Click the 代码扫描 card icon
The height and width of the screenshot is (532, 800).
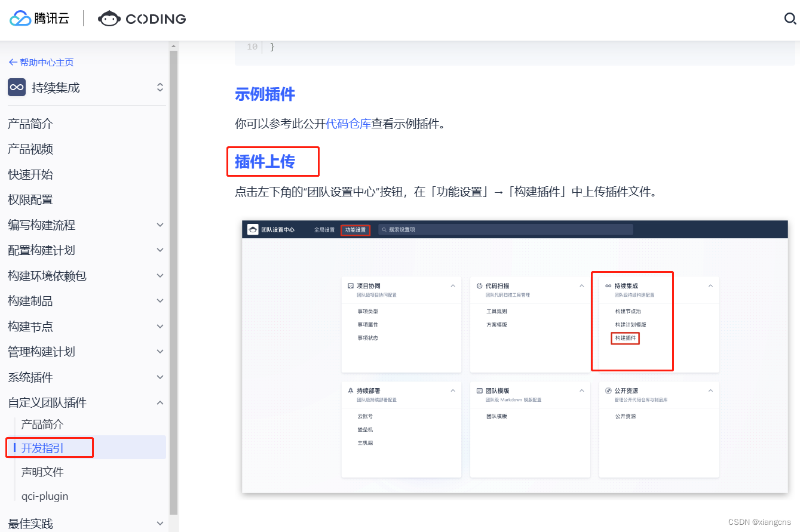click(480, 286)
